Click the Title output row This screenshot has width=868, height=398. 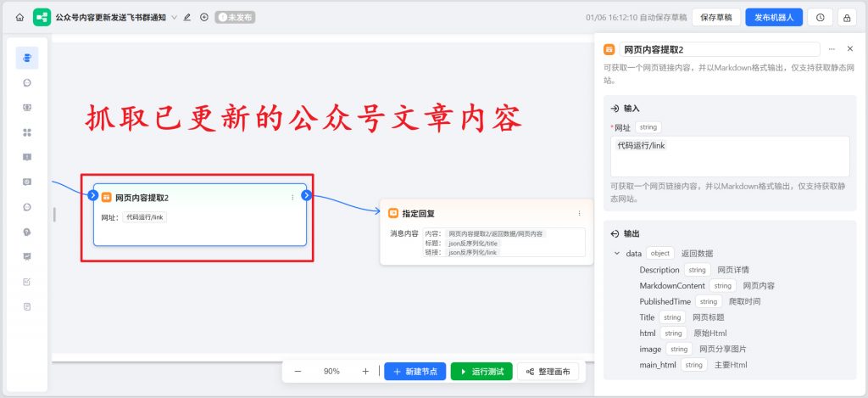[x=682, y=317]
